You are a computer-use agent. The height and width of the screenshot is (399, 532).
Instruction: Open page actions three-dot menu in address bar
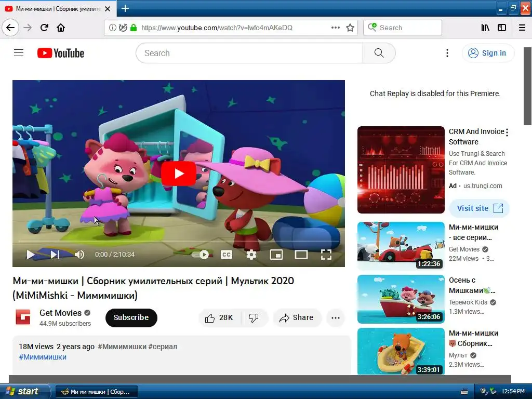336,28
